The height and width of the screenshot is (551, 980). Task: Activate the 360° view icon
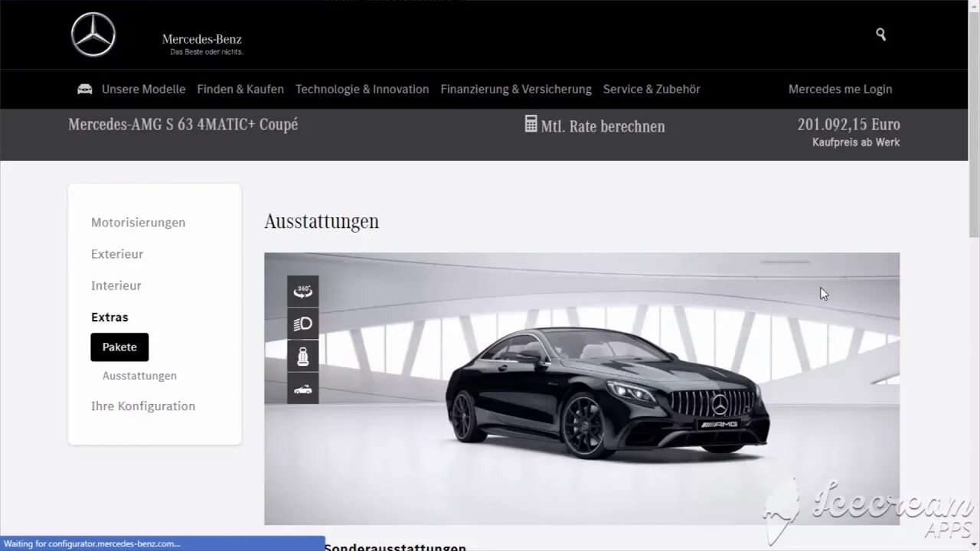point(303,292)
